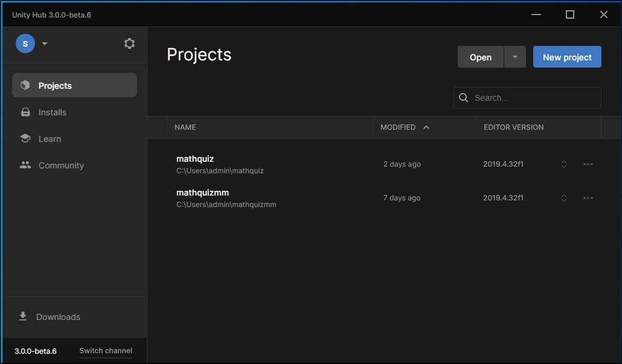622x364 pixels.
Task: Click mathquizmm 2019.4.32f1 version text
Action: tap(504, 198)
